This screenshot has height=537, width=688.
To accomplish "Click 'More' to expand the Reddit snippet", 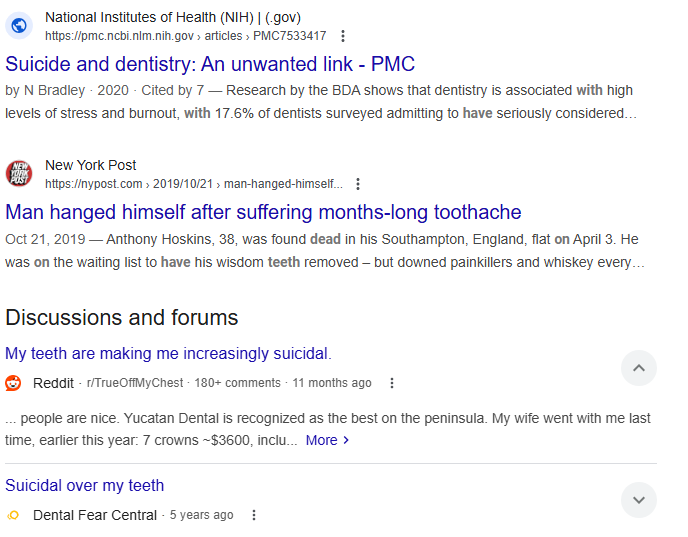I will coord(327,440).
